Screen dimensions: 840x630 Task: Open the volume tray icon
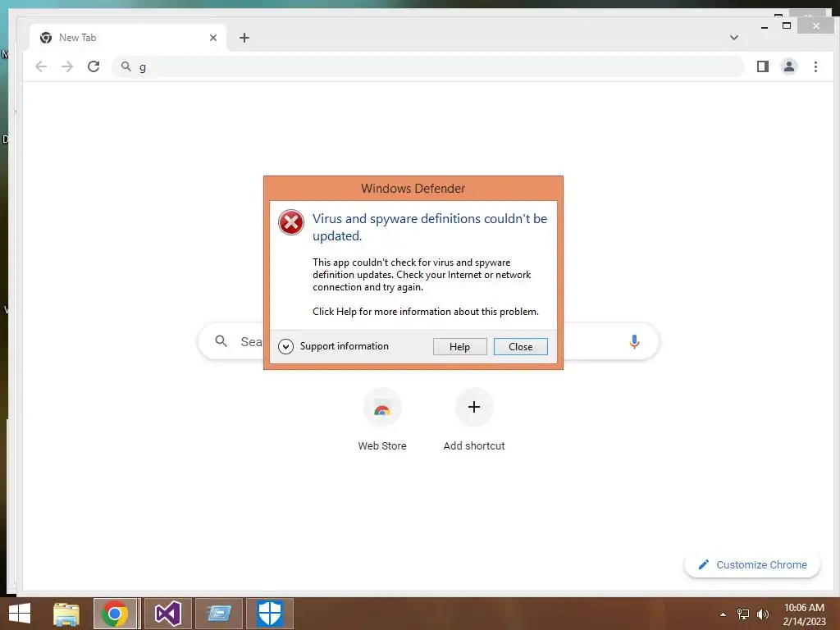[x=762, y=614]
